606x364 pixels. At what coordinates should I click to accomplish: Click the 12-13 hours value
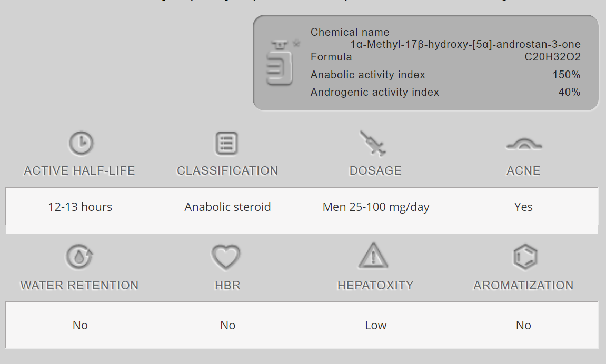point(80,207)
